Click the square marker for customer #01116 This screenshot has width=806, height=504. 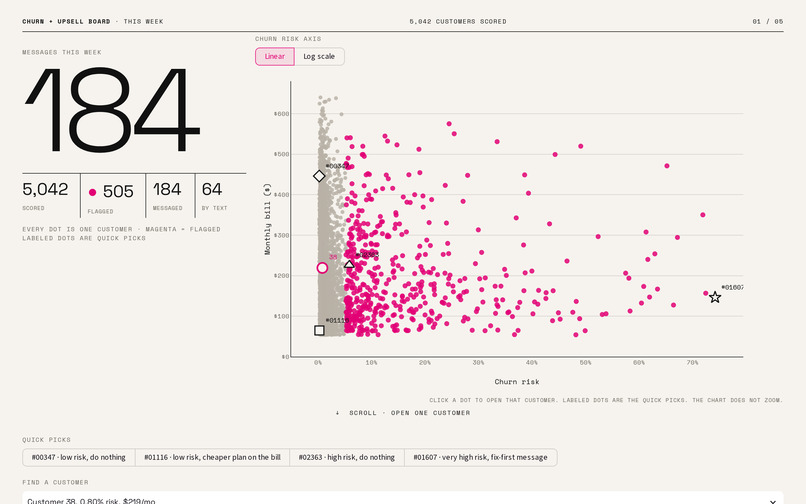click(319, 330)
